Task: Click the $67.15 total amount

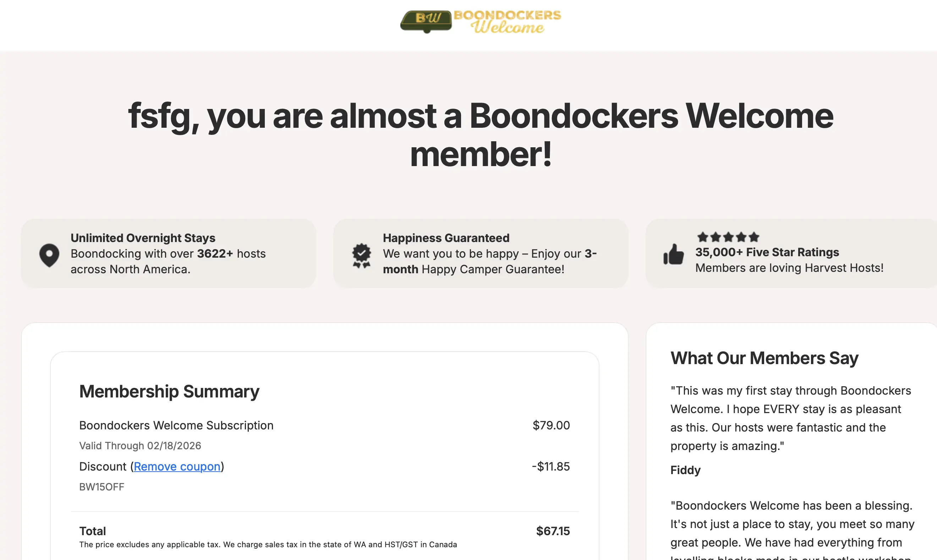Action: [553, 531]
